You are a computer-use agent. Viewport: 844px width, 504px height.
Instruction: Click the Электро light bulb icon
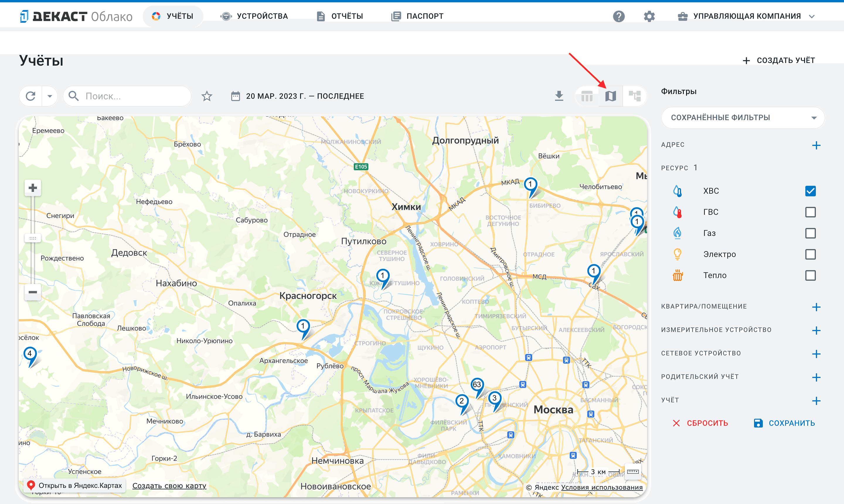point(677,254)
